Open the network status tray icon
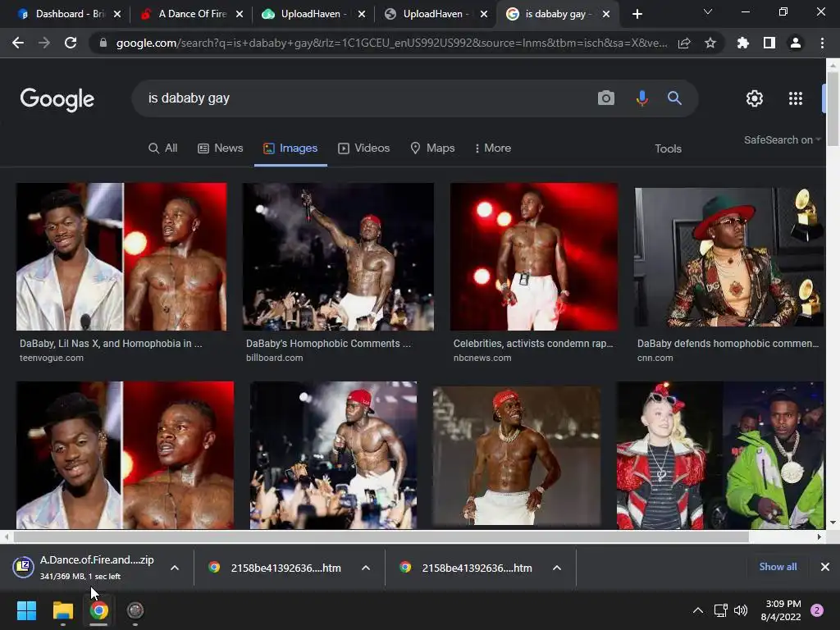840x630 pixels. [x=720, y=610]
